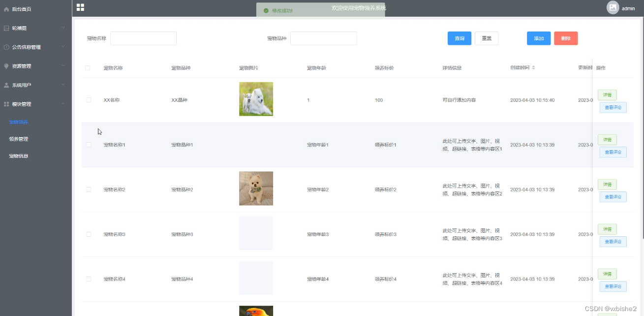Click the 宠物年龄 column header
The height and width of the screenshot is (316, 644).
coord(316,68)
